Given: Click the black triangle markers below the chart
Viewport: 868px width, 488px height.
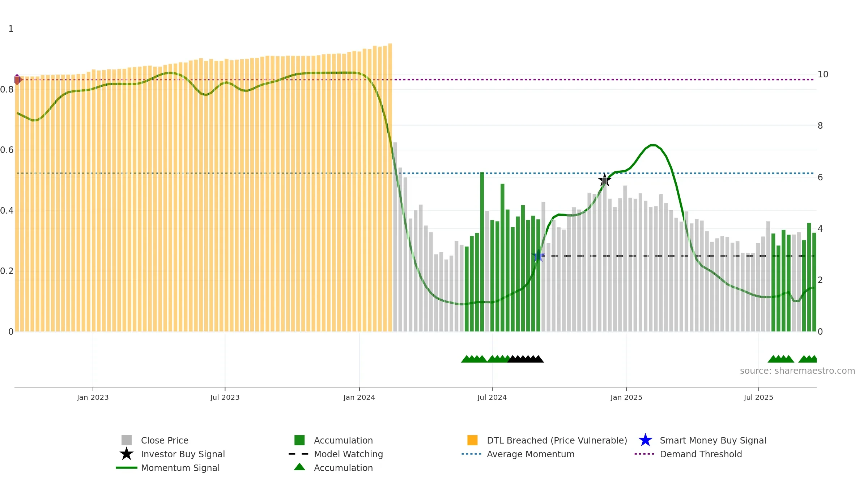Looking at the screenshot, I should click(526, 359).
